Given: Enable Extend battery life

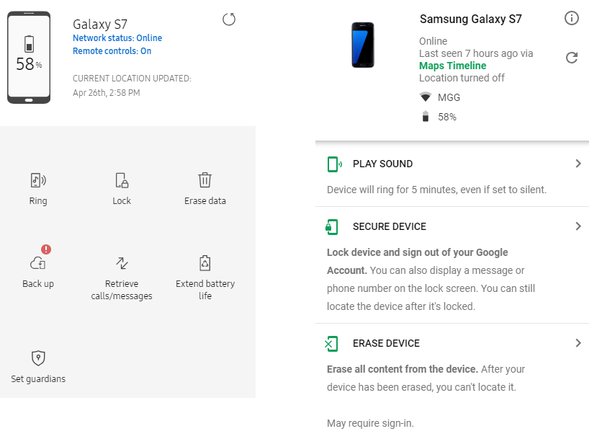Looking at the screenshot, I should (204, 263).
